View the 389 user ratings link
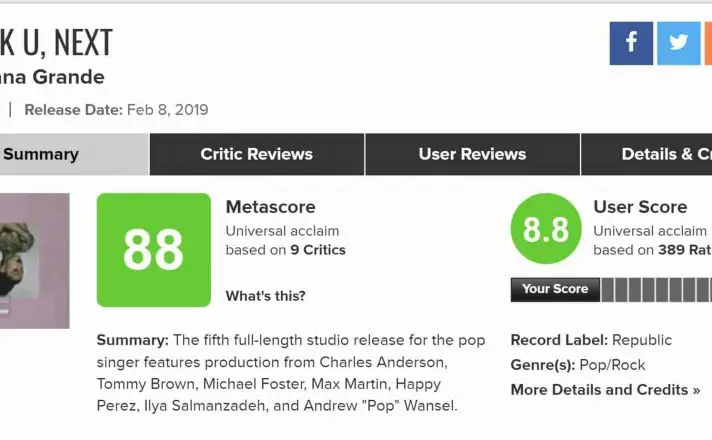Screen dimensions: 712x440 [684, 250]
